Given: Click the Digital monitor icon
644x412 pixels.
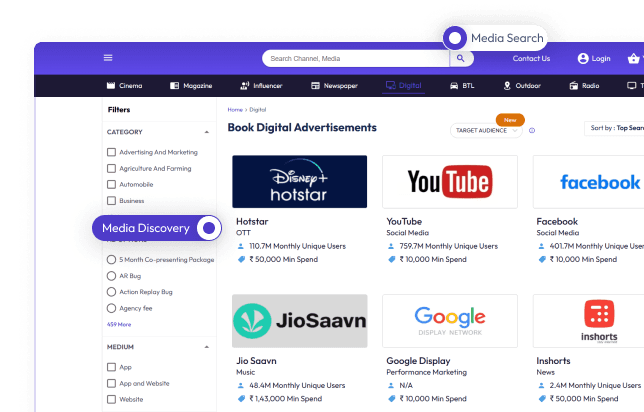Looking at the screenshot, I should coord(390,85).
